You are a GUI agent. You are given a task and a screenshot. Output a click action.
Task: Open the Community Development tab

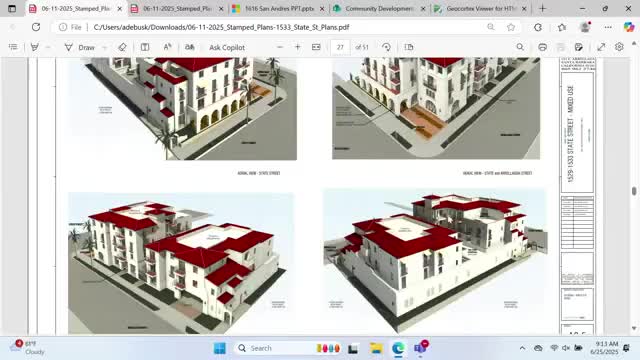[x=380, y=8]
